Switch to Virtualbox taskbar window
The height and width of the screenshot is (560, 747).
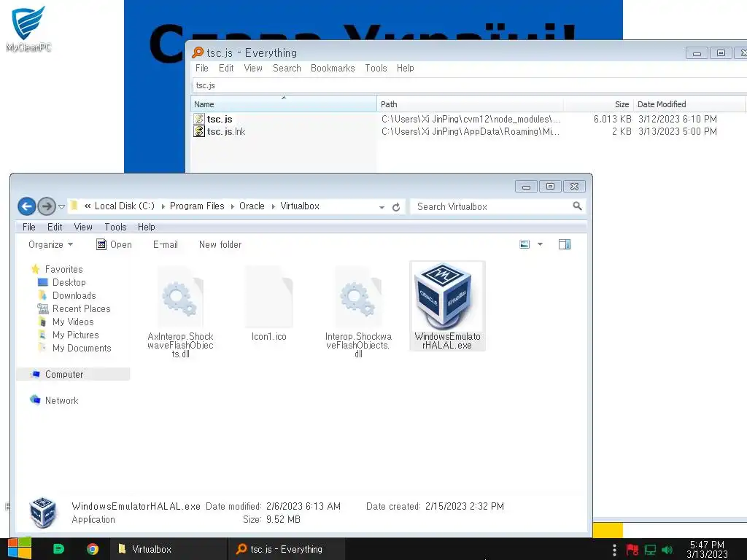pyautogui.click(x=169, y=549)
